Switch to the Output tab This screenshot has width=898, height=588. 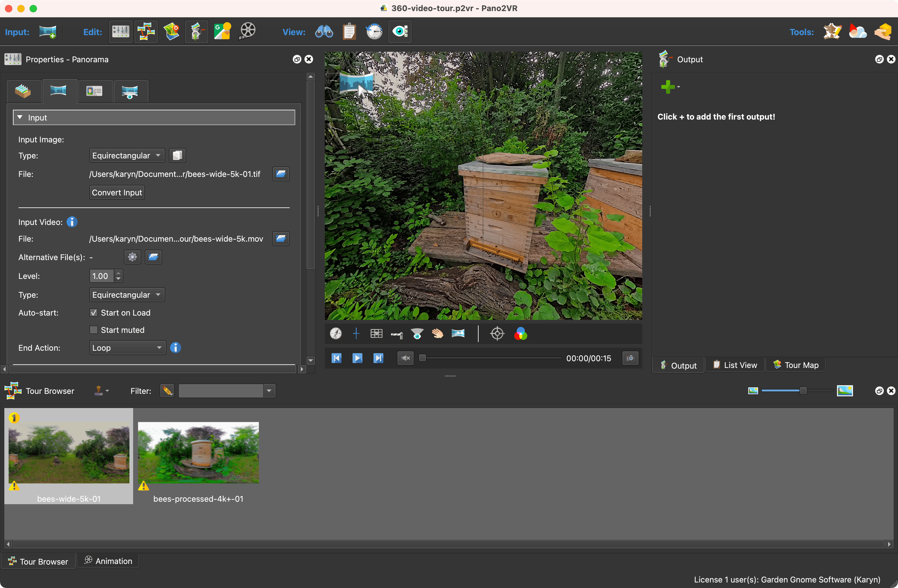coord(678,365)
